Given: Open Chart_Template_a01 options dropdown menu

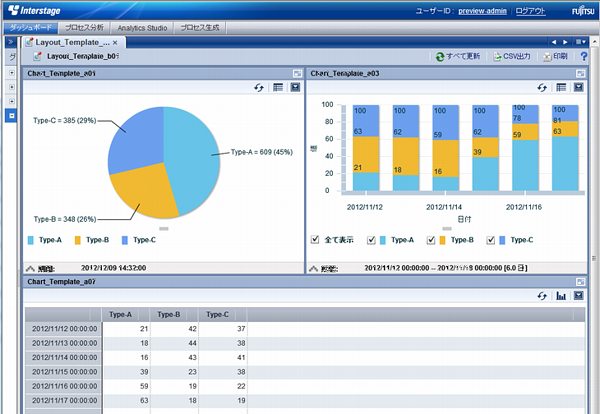Looking at the screenshot, I should (295, 88).
